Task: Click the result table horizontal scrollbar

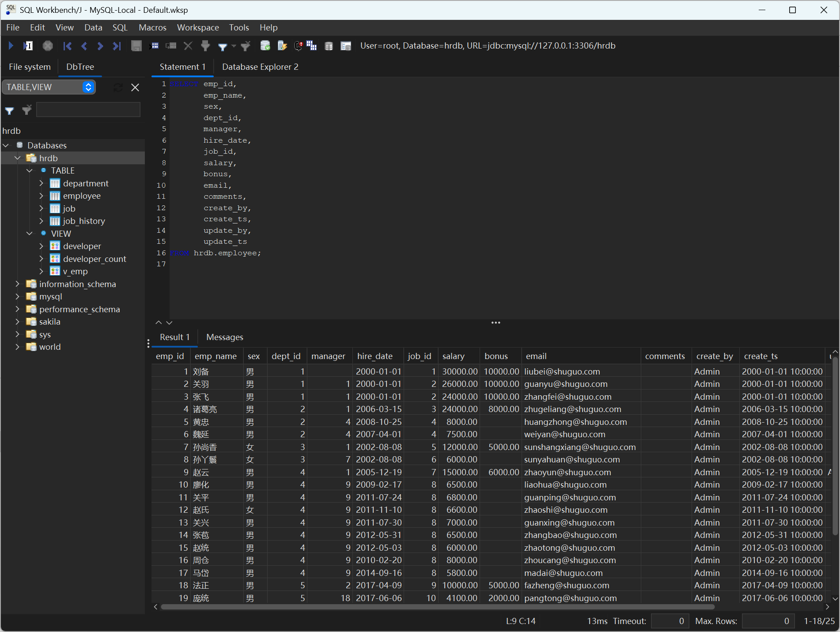Action: tap(437, 607)
